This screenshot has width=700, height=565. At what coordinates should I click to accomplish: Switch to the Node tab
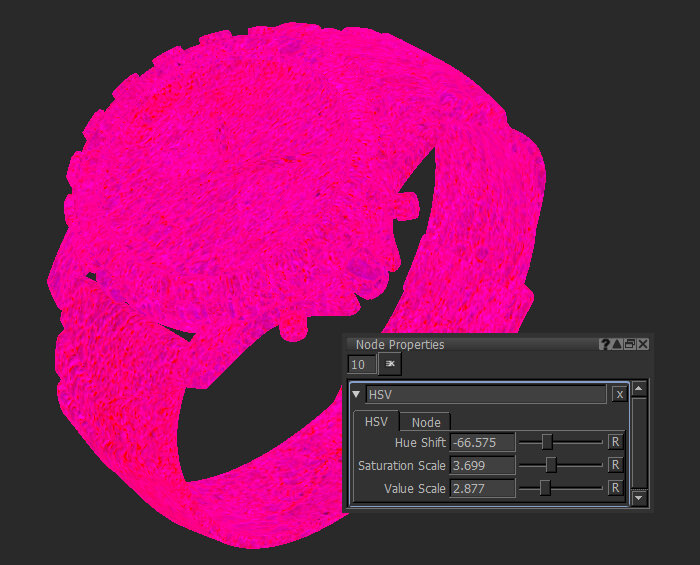coord(426,422)
